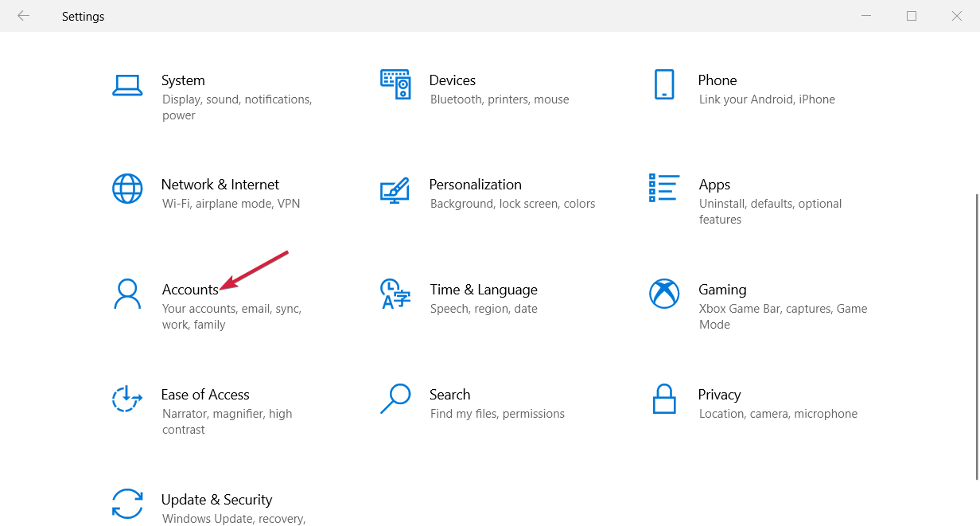Go back using the back arrow

(23, 16)
